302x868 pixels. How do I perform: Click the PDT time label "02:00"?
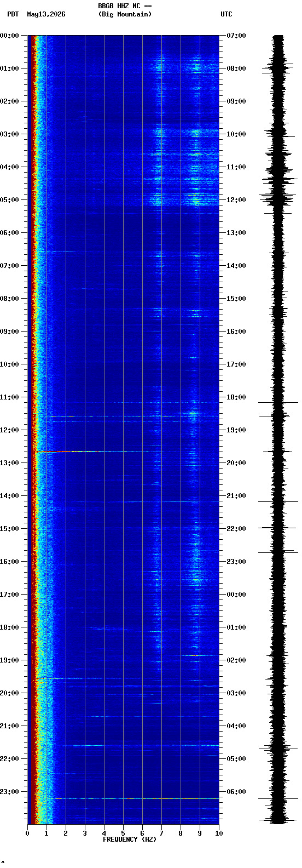(x=10, y=101)
